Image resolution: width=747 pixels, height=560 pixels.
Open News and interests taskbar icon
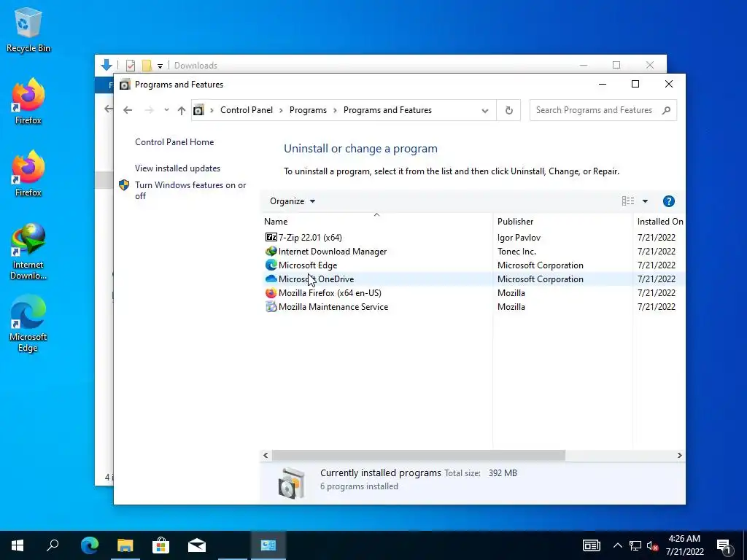pos(591,545)
